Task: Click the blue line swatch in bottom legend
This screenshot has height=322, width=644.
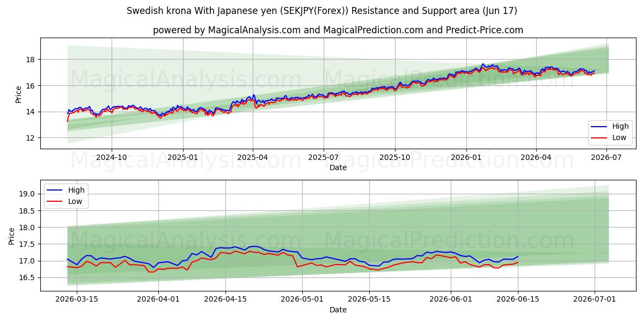Action: (55, 191)
